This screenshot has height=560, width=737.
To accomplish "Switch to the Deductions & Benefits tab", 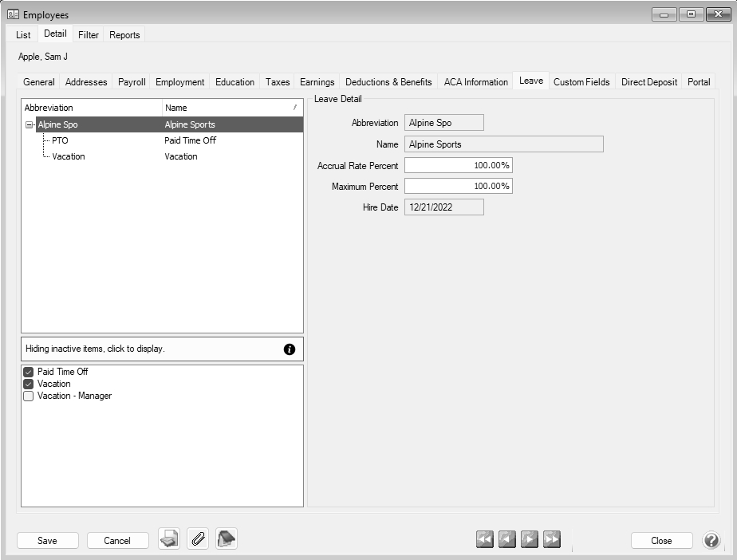I will pyautogui.click(x=388, y=81).
